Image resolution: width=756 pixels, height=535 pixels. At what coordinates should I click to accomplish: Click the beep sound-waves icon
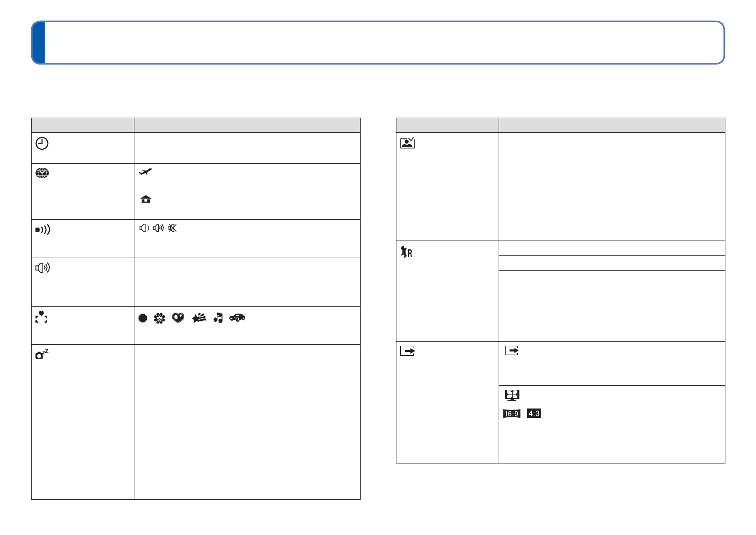(43, 230)
